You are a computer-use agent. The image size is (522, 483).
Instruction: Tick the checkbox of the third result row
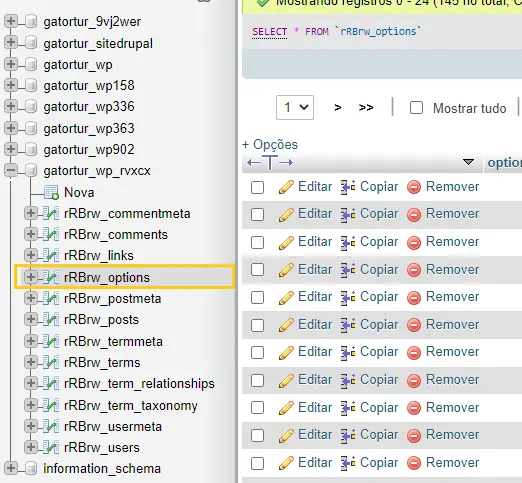coord(257,242)
